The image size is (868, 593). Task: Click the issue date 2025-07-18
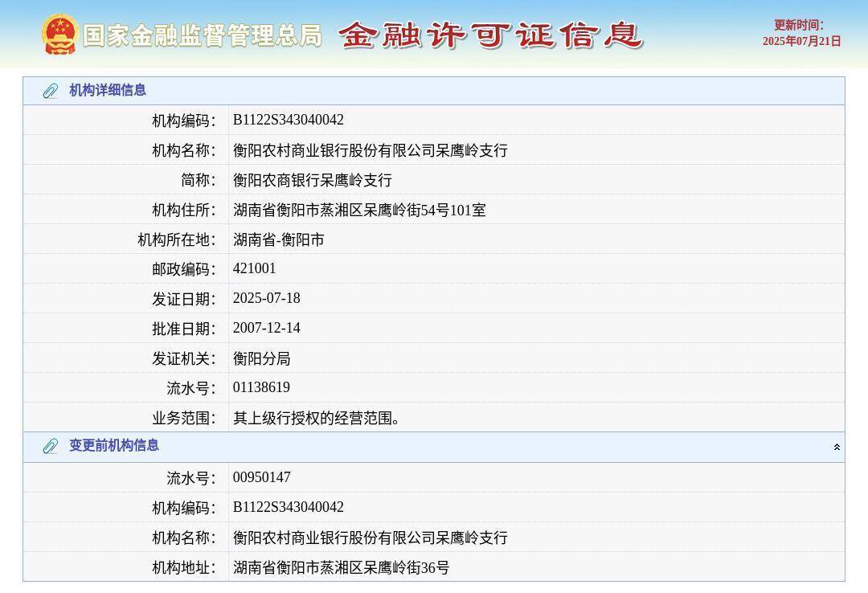pyautogui.click(x=266, y=298)
